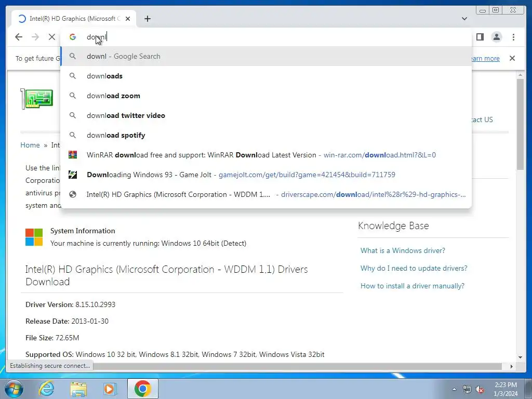
Task: Click the Google logo in the omnibox
Action: (73, 37)
